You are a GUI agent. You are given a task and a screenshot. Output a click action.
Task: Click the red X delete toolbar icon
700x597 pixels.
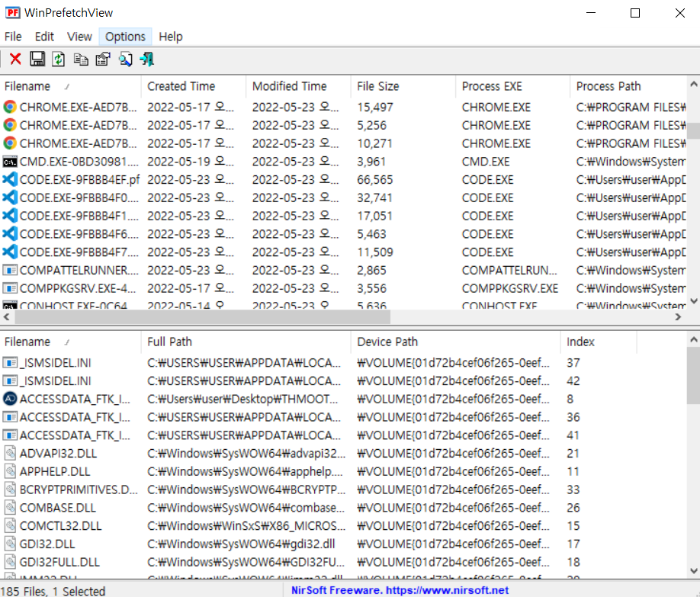(15, 59)
